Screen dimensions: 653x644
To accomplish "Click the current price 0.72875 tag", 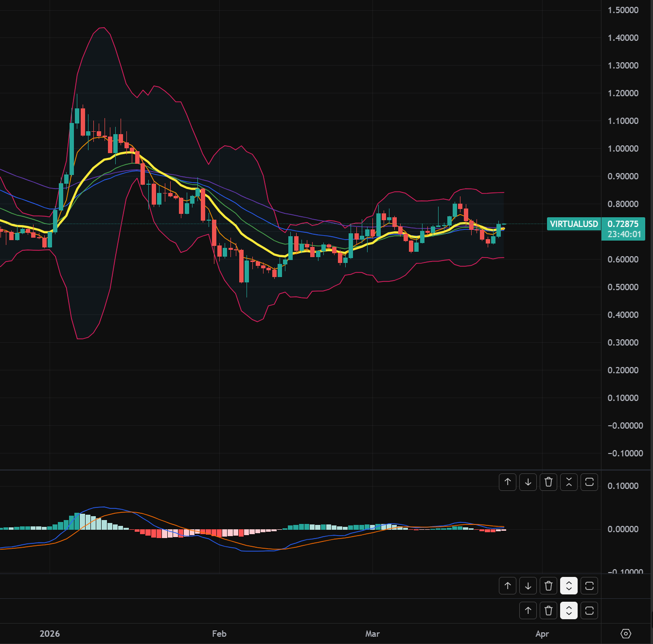I will pyautogui.click(x=623, y=224).
